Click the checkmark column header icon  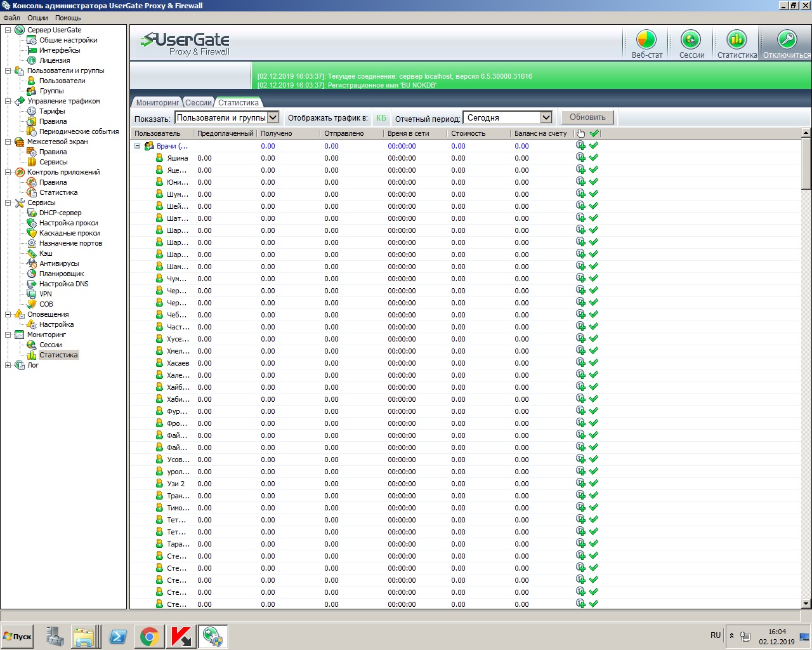coord(594,133)
